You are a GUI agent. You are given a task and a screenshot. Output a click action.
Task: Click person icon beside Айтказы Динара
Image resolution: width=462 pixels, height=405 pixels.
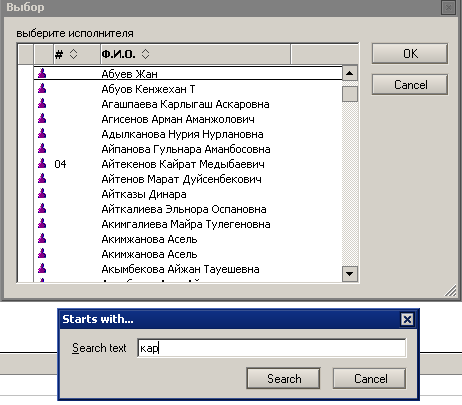[x=42, y=193]
